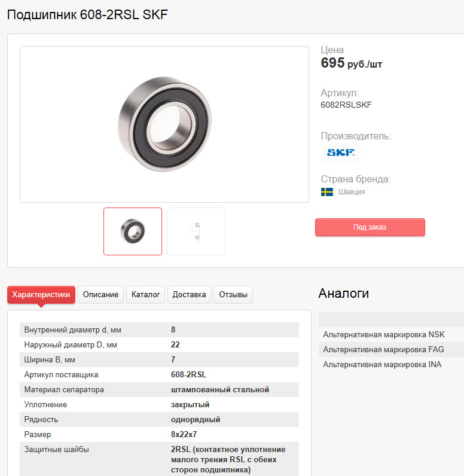Click the Защитные шайбы label
Viewport: 464px width, 476px height.
(56, 449)
